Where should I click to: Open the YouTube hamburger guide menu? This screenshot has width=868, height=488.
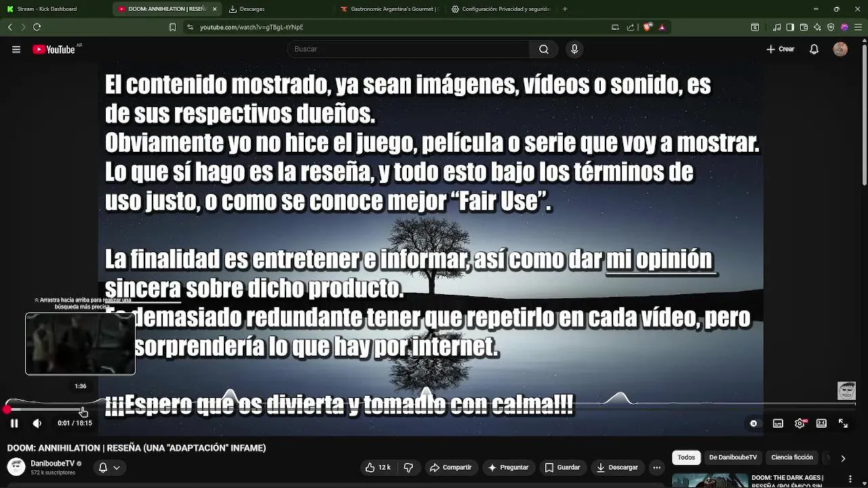16,49
